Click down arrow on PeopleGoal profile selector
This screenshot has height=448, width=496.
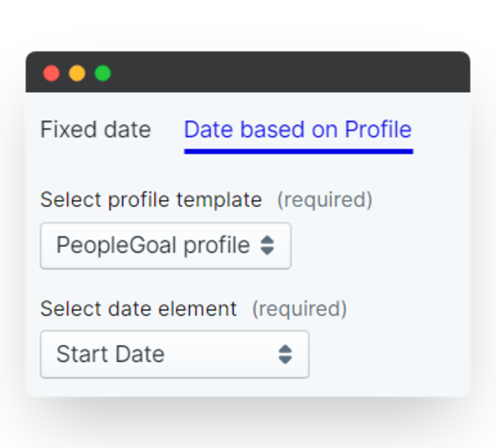coord(267,251)
